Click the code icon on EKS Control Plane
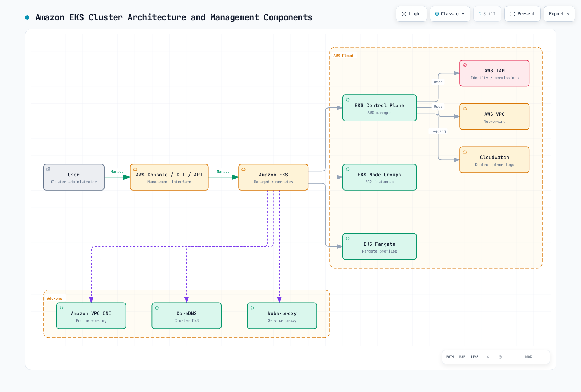This screenshot has width=581, height=392. [348, 100]
